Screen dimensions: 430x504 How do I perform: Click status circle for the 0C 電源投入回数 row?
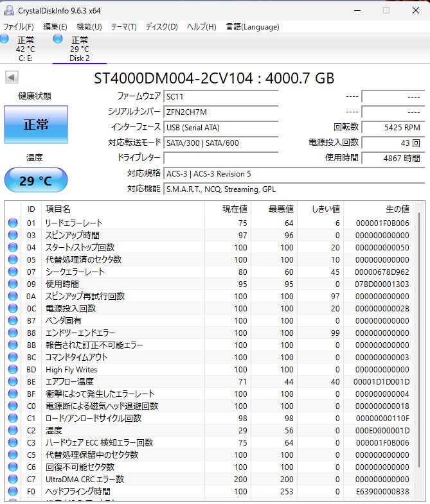[x=13, y=308]
